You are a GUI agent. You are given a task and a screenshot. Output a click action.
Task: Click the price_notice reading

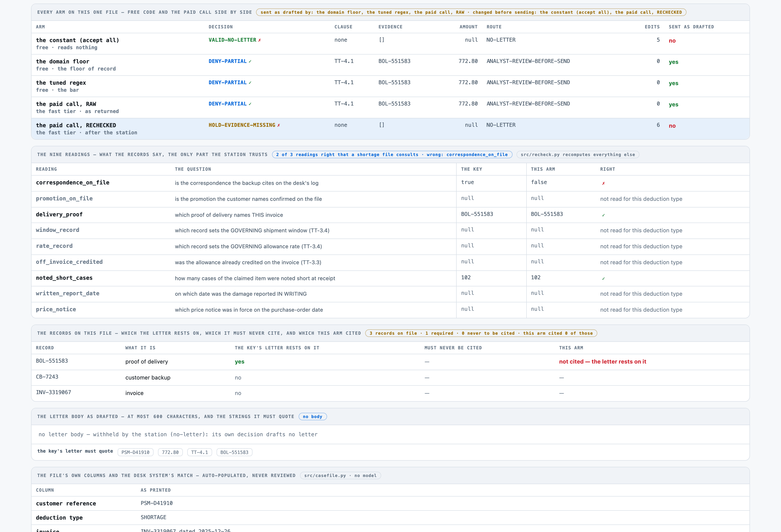(x=56, y=309)
